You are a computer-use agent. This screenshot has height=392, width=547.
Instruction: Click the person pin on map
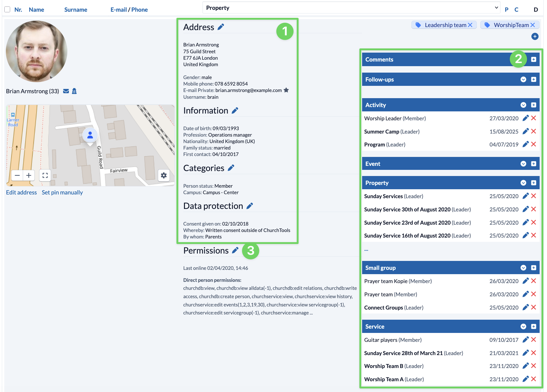tap(90, 135)
